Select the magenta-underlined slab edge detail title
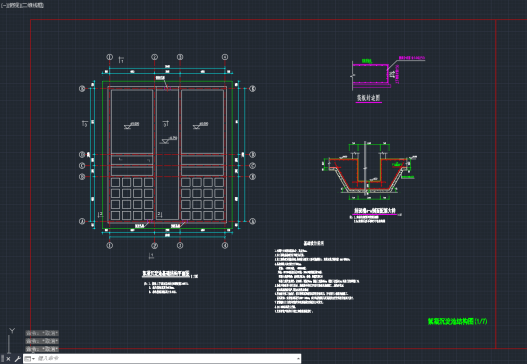527x364 pixels. click(368, 98)
